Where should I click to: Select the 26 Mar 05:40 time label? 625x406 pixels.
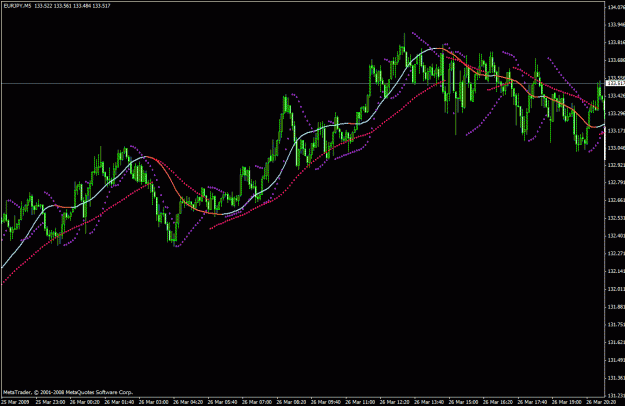(x=222, y=402)
